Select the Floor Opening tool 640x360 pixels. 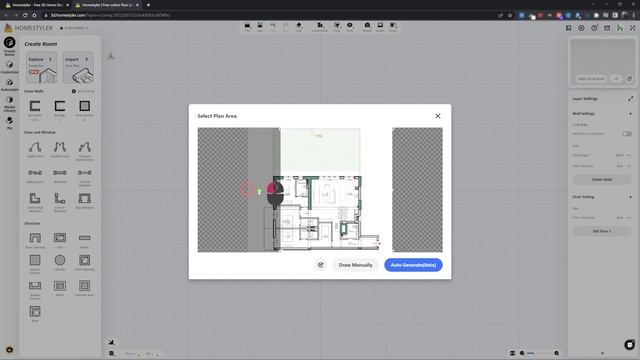coord(84,263)
